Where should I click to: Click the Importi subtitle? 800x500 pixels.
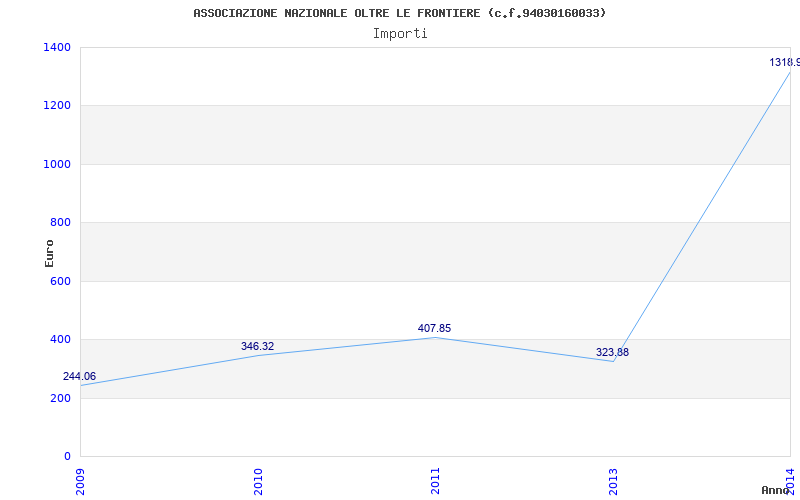(x=400, y=34)
